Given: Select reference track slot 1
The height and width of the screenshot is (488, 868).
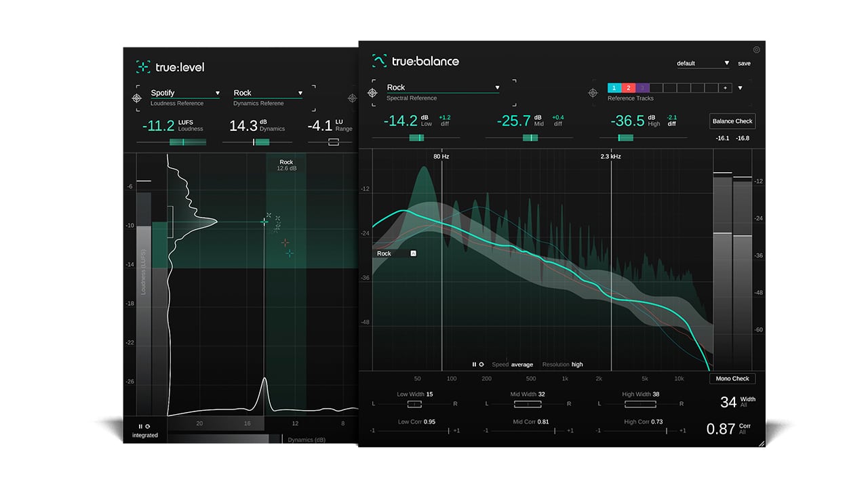Looking at the screenshot, I should point(614,88).
